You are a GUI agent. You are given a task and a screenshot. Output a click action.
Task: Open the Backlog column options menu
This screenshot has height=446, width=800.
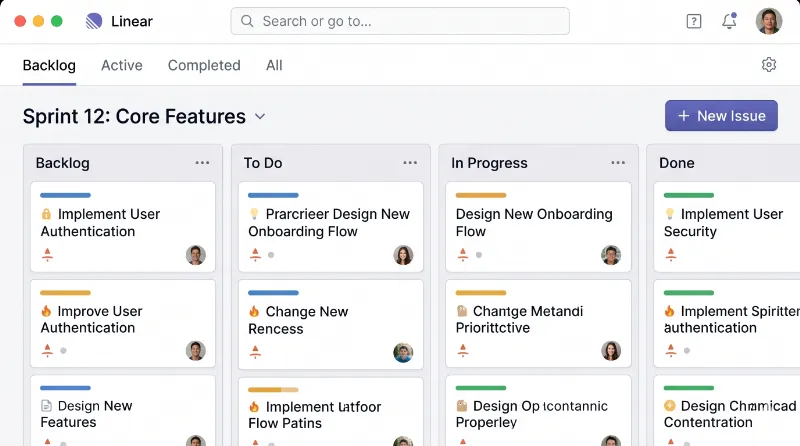(x=202, y=163)
